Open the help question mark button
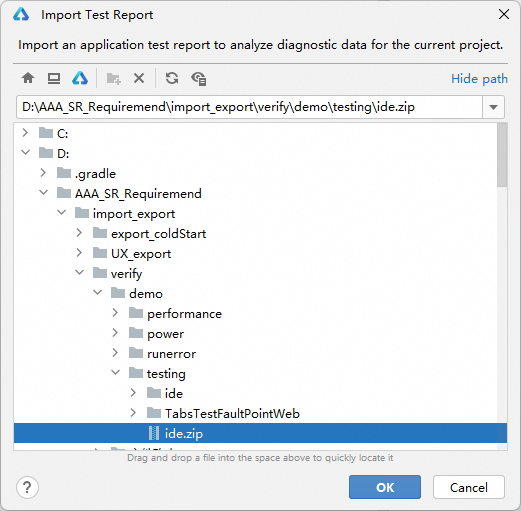This screenshot has width=521, height=511. tap(27, 487)
